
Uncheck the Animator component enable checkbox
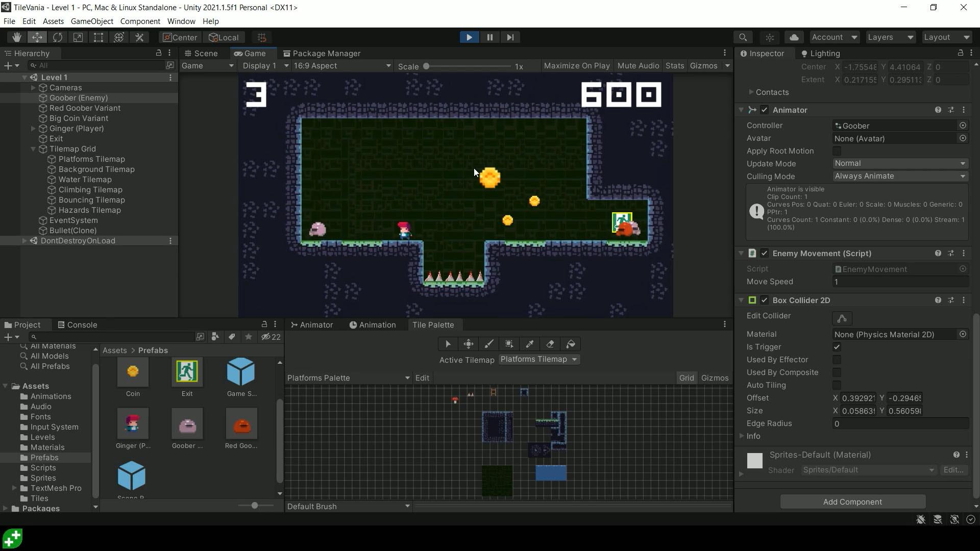click(x=765, y=110)
